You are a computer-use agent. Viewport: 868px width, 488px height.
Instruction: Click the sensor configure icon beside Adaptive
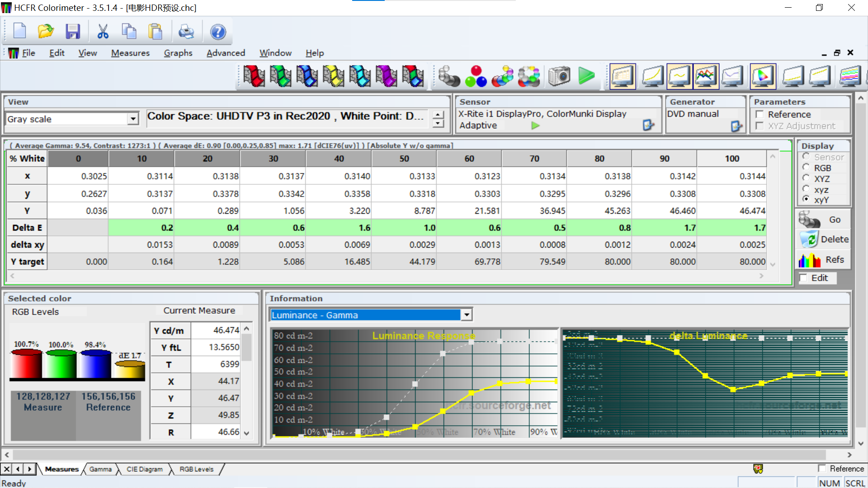click(x=648, y=125)
